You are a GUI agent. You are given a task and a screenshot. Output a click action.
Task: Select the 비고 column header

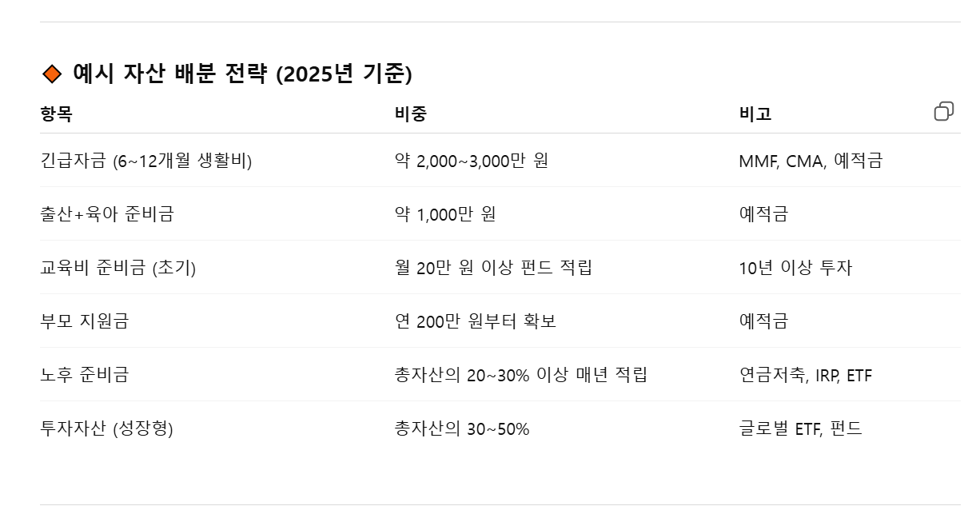[x=755, y=114]
